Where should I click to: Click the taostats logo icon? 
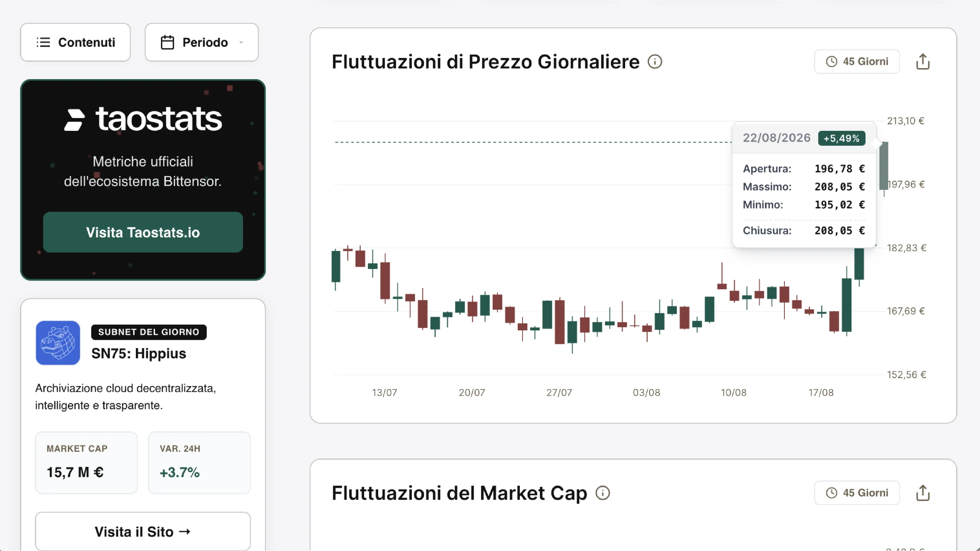point(74,120)
